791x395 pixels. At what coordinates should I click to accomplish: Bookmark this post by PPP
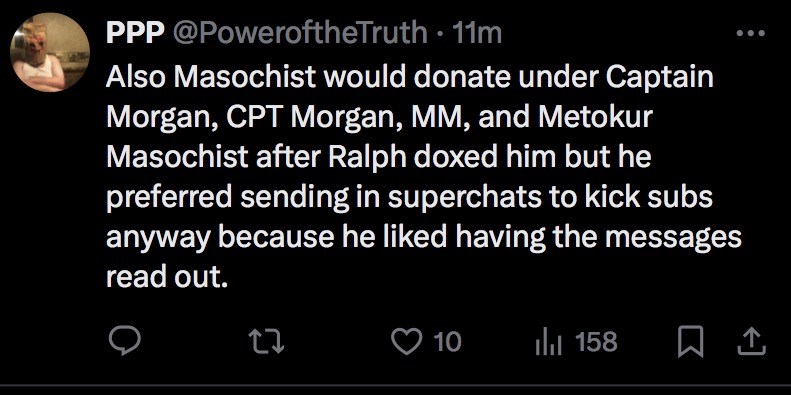tap(691, 342)
